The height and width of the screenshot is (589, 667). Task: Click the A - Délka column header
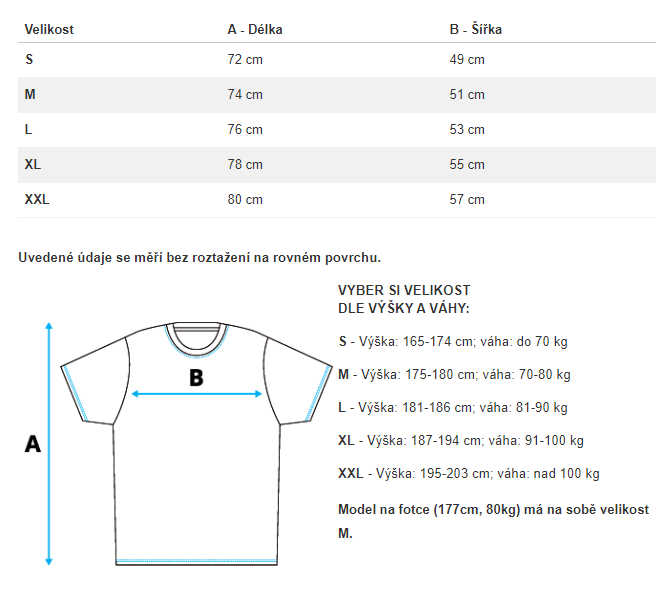point(255,29)
